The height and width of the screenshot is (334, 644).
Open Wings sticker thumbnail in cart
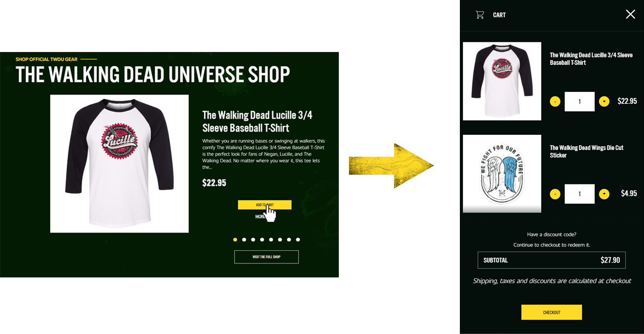click(x=502, y=173)
